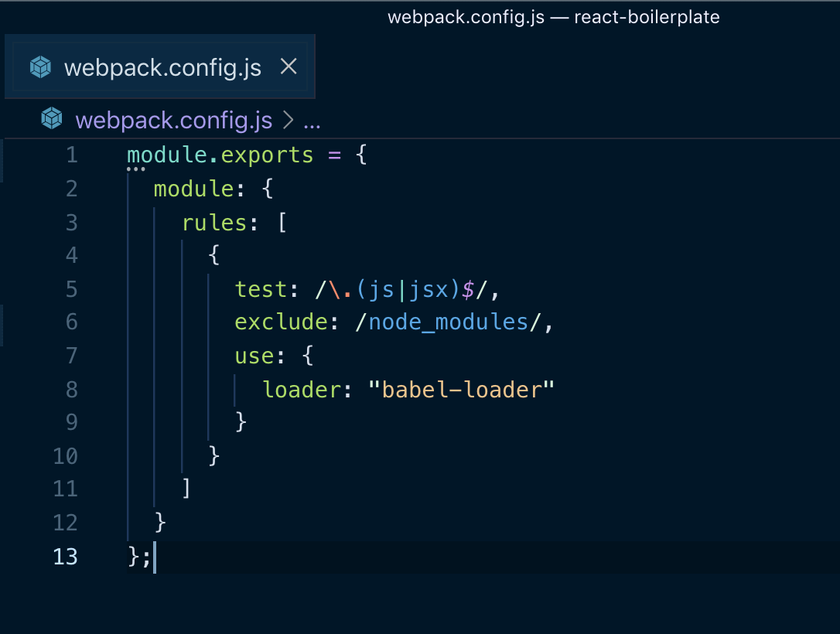Close the webpack.config.js tab
The width and height of the screenshot is (840, 634).
pos(288,66)
